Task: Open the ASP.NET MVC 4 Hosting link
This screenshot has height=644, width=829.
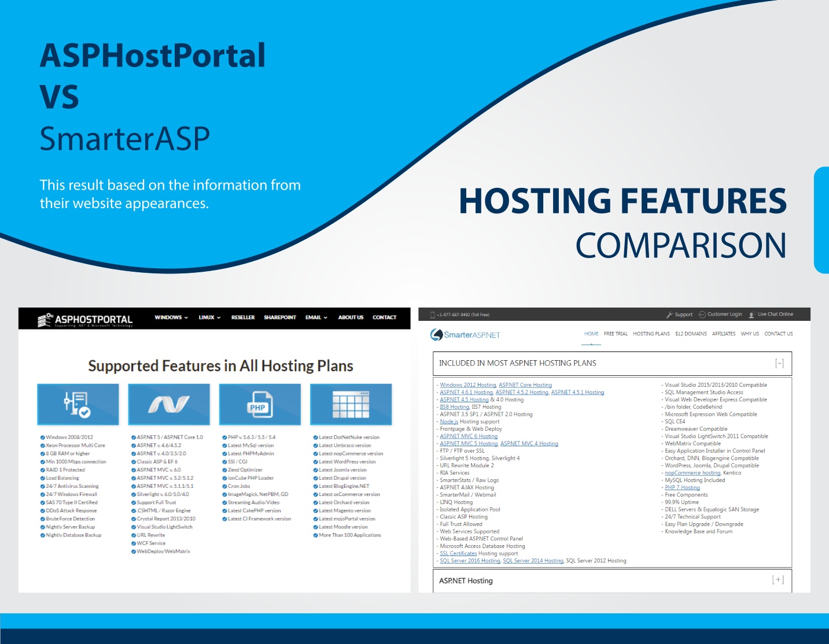Action: 529,444
